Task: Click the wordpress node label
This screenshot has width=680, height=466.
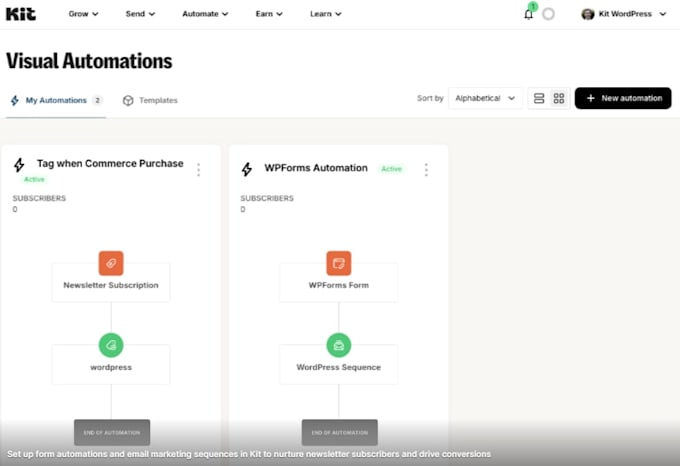Action: pos(111,367)
